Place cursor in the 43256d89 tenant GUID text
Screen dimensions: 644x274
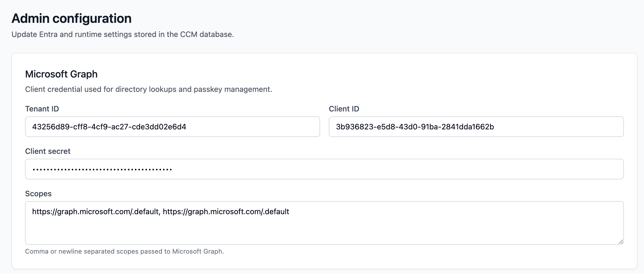(109, 127)
